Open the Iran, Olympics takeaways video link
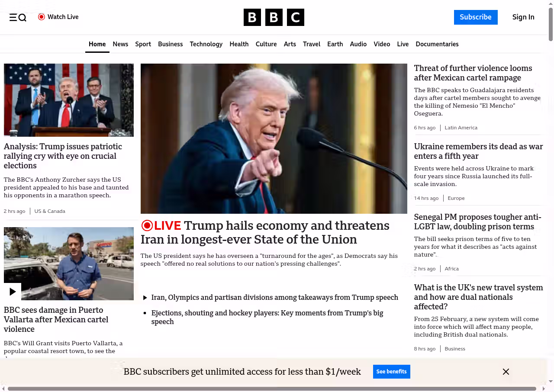This screenshot has width=554, height=392. pos(274,298)
